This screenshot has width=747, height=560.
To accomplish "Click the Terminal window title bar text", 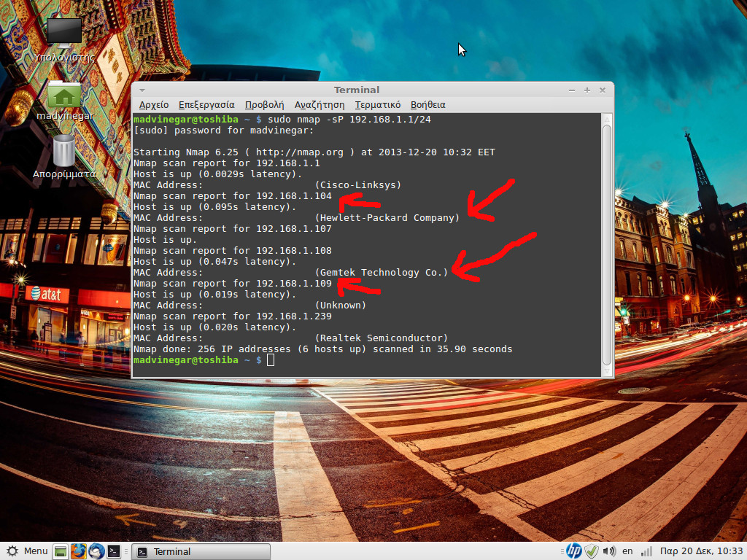I will [356, 90].
